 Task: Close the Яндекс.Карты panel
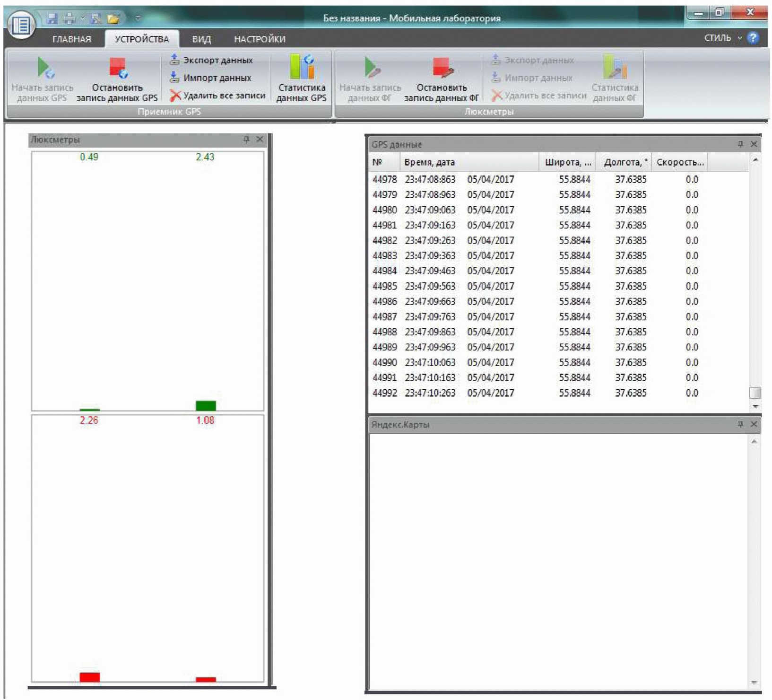coord(754,424)
